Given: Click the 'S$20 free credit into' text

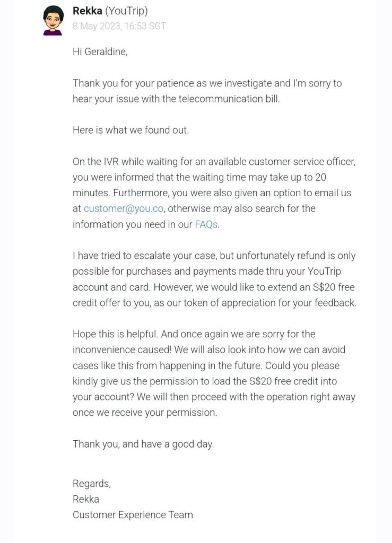Looking at the screenshot, I should [x=293, y=381].
